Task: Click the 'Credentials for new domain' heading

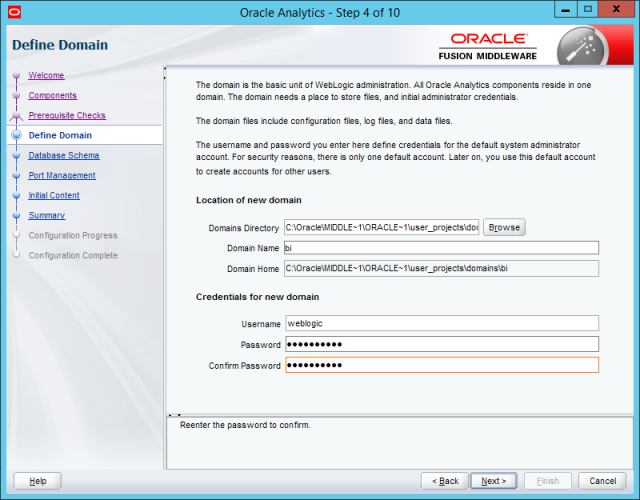Action: 258,297
